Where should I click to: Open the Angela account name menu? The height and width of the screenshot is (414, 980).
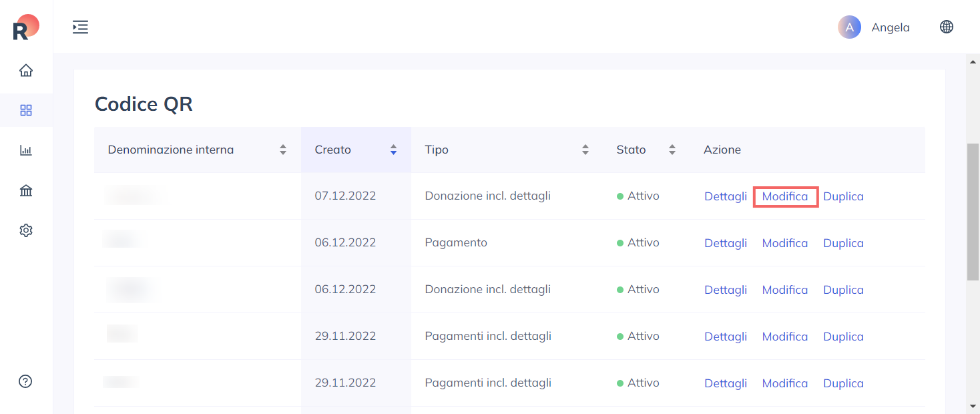[891, 27]
